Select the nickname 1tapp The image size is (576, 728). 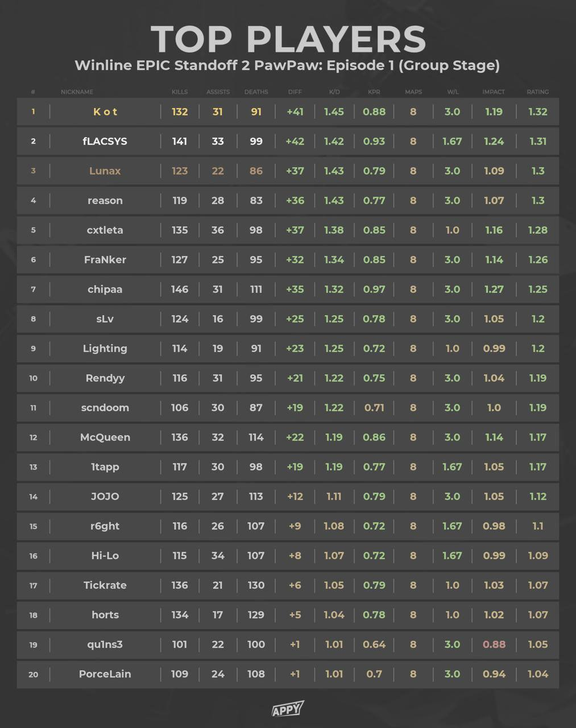(x=105, y=467)
